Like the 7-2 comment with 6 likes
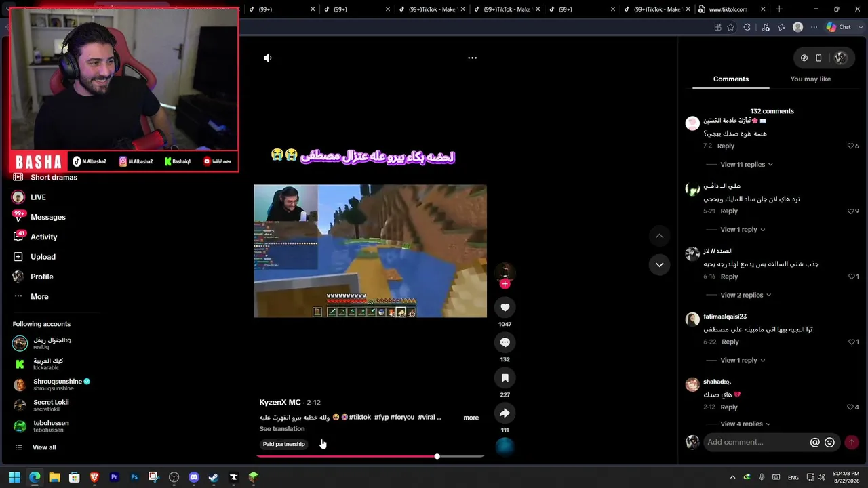868x488 pixels. click(x=850, y=146)
